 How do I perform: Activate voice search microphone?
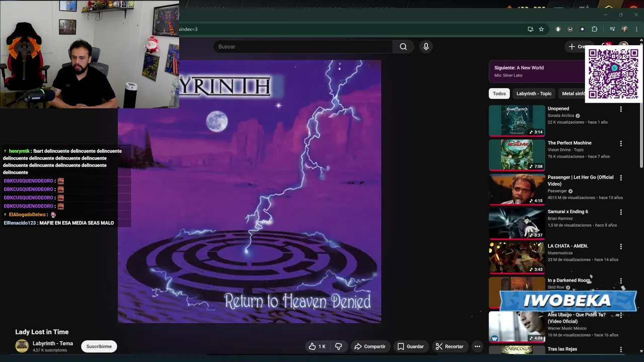[426, 47]
